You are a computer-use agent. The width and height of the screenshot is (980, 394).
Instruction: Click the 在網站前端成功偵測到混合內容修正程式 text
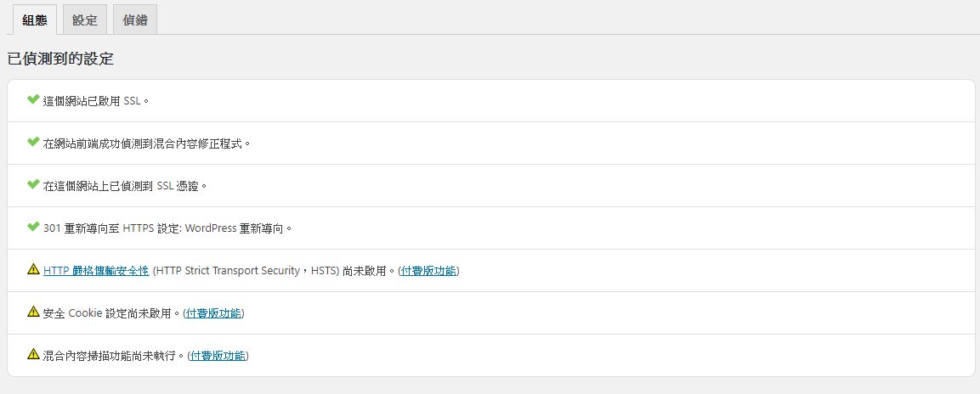[x=146, y=144]
